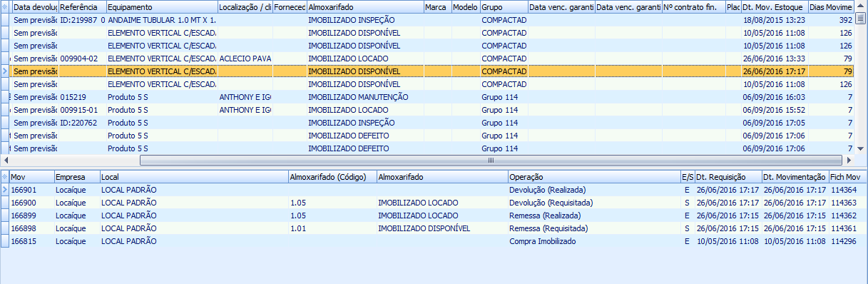Select the IMOBILIZADO MANUTENÇÃO cell
868x284 pixels.
364,97
